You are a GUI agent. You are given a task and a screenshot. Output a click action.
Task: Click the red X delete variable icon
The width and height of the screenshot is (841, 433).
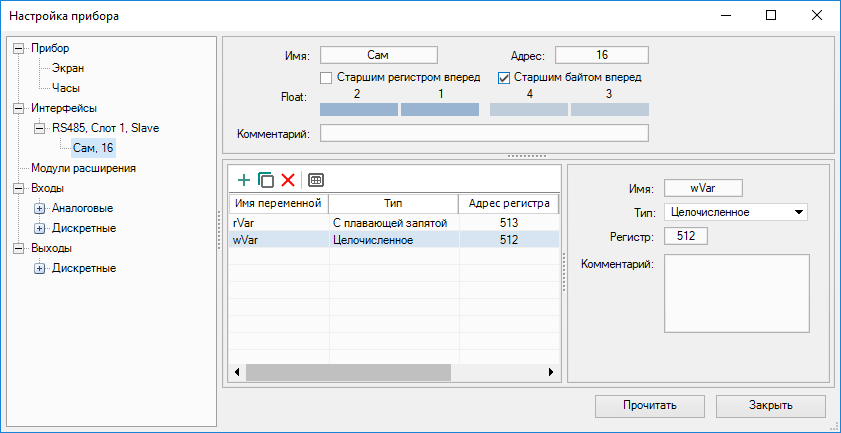tap(288, 180)
